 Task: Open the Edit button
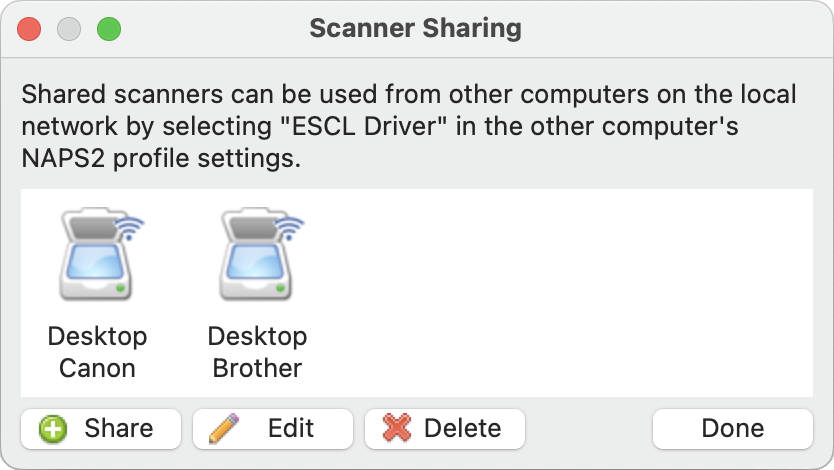coord(273,429)
